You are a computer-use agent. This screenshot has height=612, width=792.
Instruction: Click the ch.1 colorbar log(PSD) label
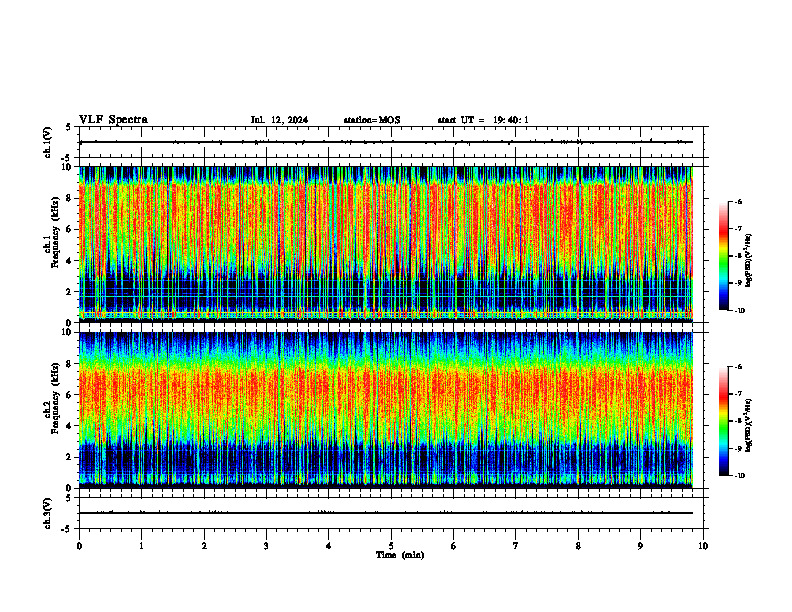749,261
